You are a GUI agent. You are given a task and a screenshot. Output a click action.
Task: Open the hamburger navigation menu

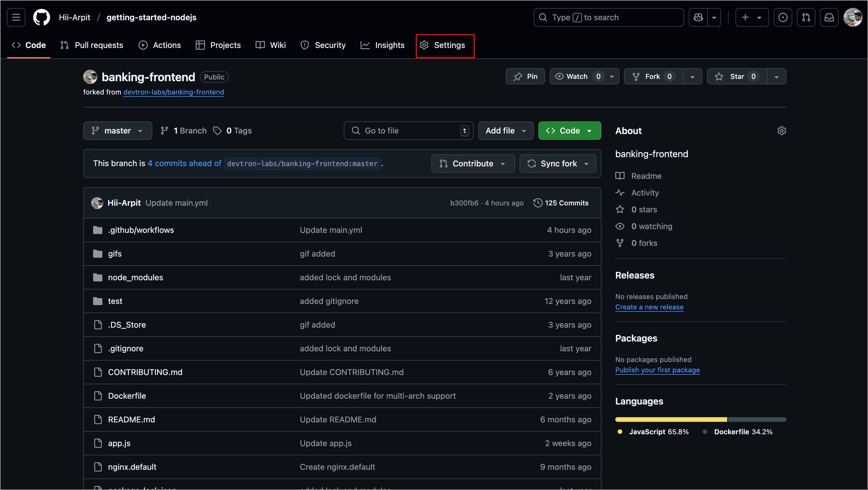pos(16,17)
